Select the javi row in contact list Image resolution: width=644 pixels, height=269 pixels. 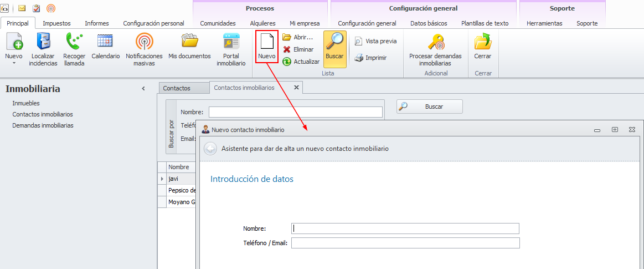[x=181, y=179]
